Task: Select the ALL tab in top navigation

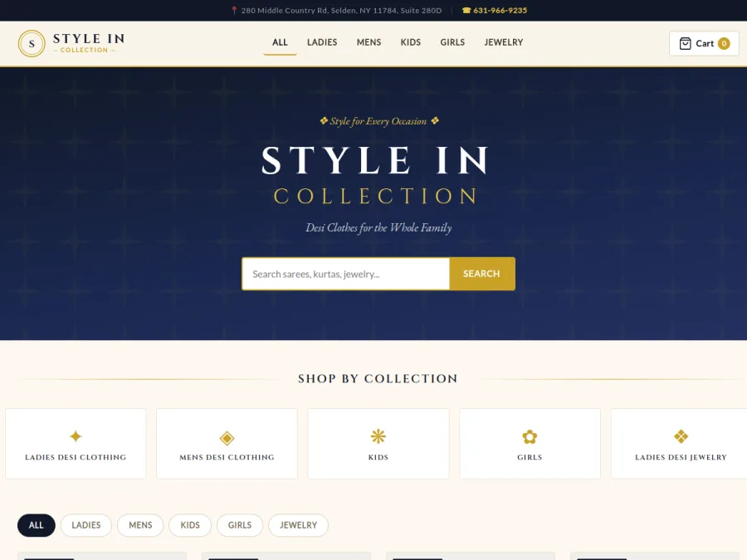Action: coord(280,42)
